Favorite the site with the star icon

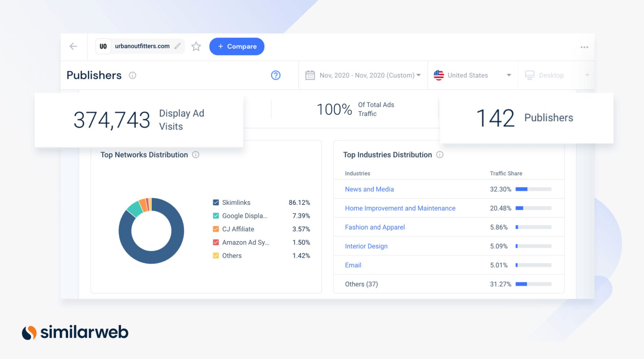point(196,46)
